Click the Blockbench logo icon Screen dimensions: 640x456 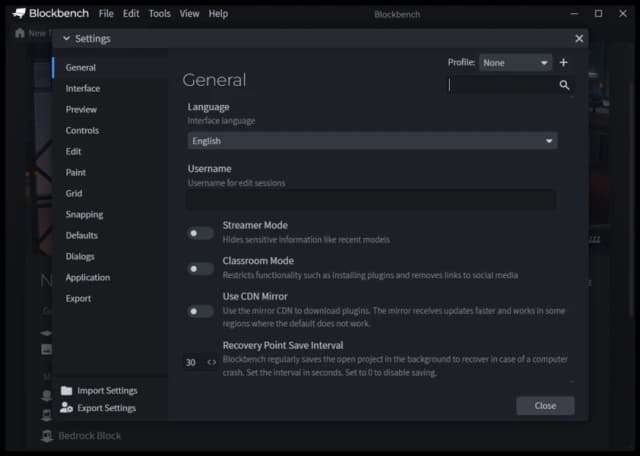[x=19, y=13]
